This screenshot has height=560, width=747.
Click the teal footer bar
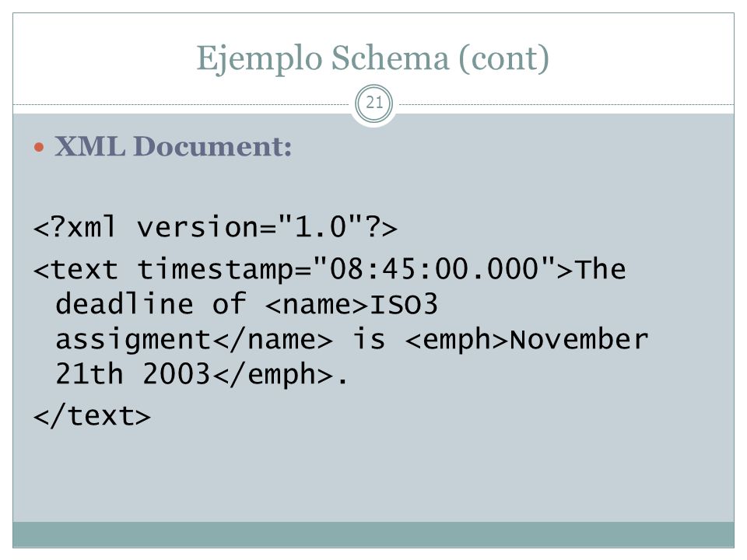[x=373, y=534]
